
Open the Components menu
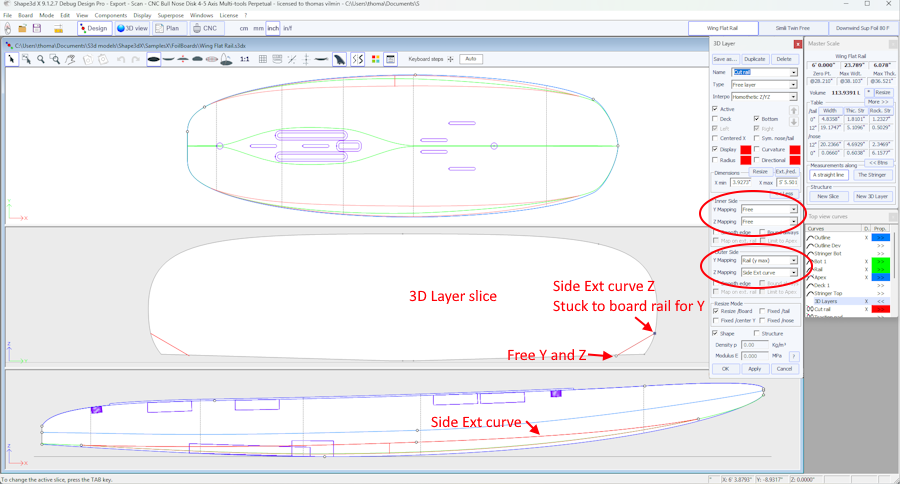pyautogui.click(x=110, y=16)
